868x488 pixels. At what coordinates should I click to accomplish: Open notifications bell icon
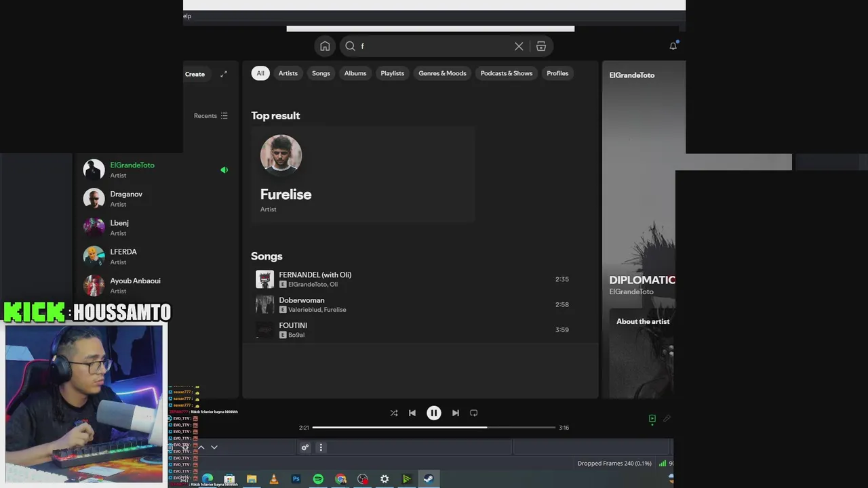pos(673,45)
